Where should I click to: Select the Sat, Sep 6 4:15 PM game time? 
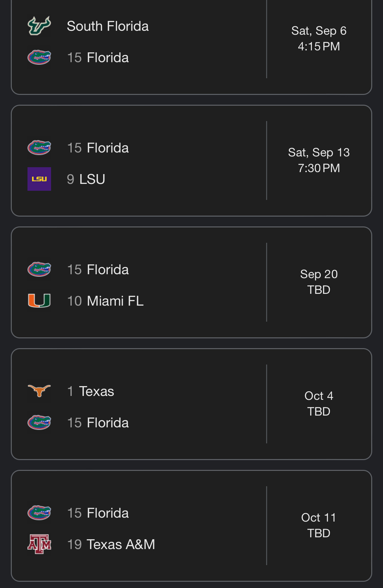319,39
